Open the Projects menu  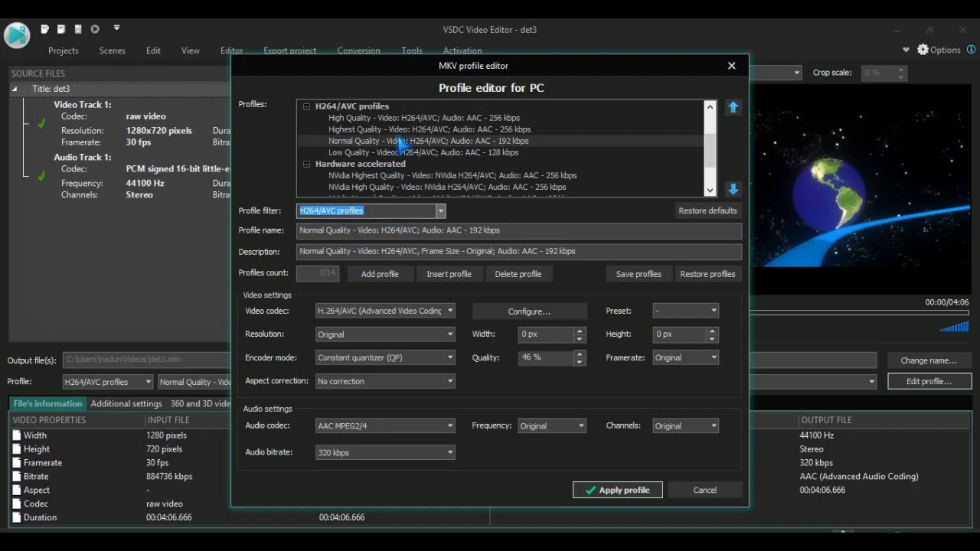[63, 51]
